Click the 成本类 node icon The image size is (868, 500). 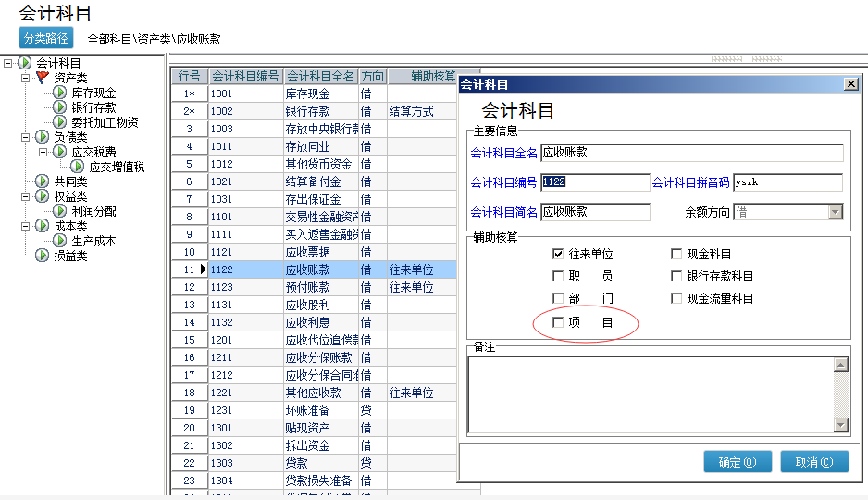(42, 225)
